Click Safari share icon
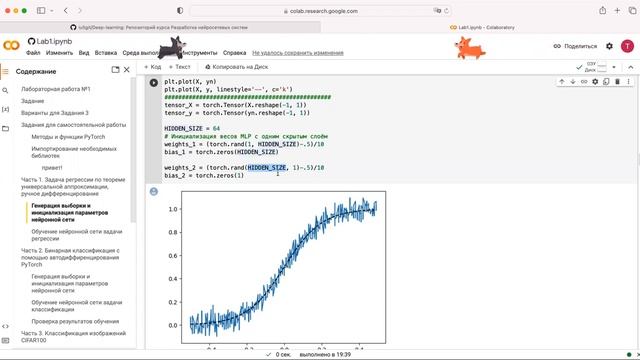This screenshot has width=640, height=360. coord(602,11)
